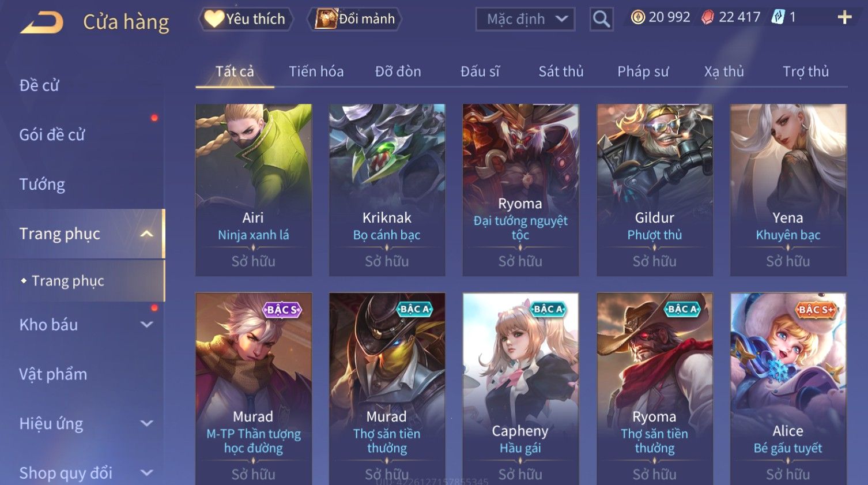Click the red ruby currency icon

(x=707, y=17)
